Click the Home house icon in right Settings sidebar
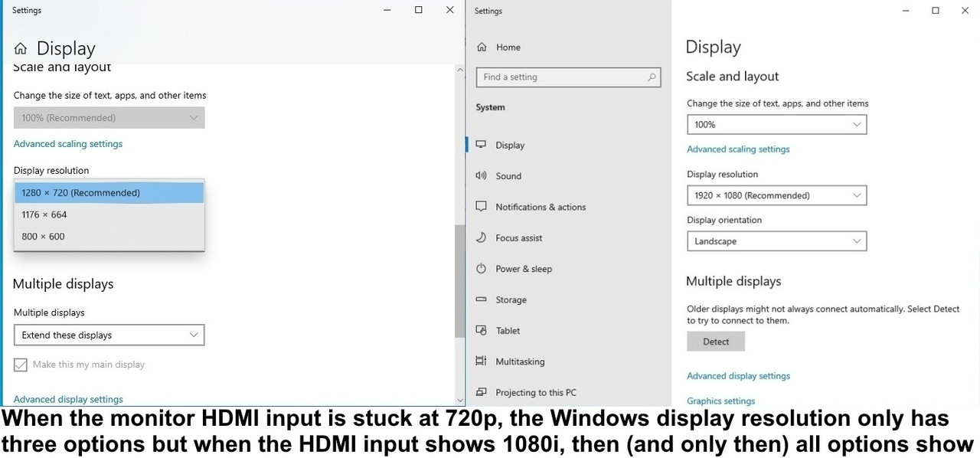This screenshot has width=980, height=458. tap(482, 47)
